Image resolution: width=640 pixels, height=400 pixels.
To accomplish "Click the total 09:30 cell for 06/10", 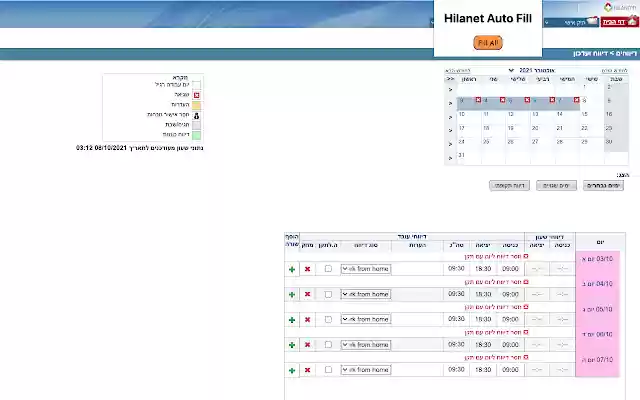I will pyautogui.click(x=456, y=344).
